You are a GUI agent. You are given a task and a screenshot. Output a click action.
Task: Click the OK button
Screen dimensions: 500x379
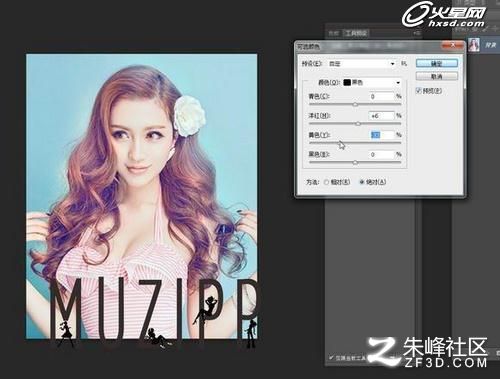437,63
